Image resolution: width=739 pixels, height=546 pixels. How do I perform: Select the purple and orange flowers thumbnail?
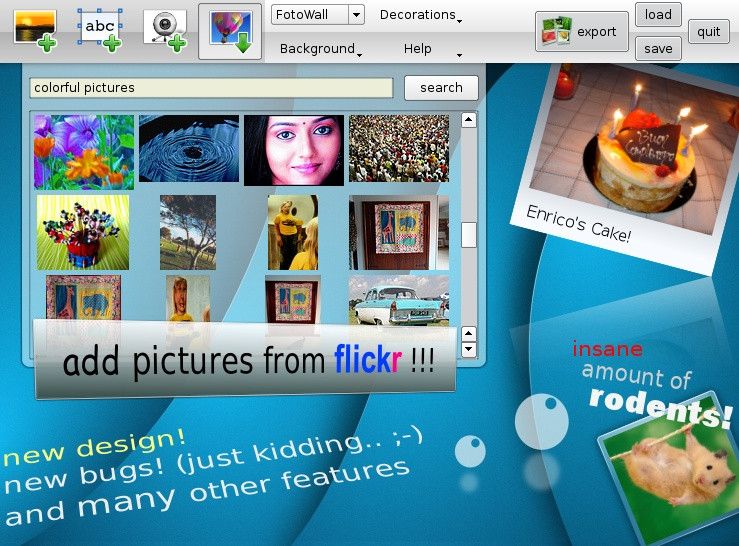84,152
